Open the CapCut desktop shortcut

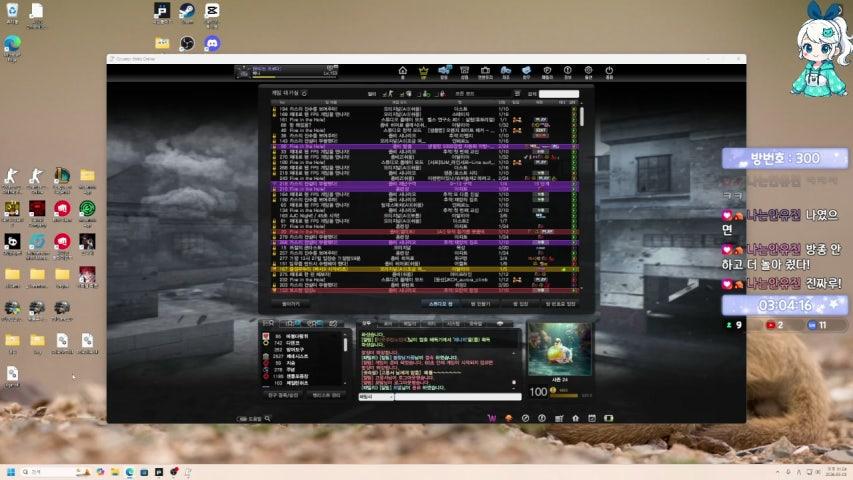(212, 12)
